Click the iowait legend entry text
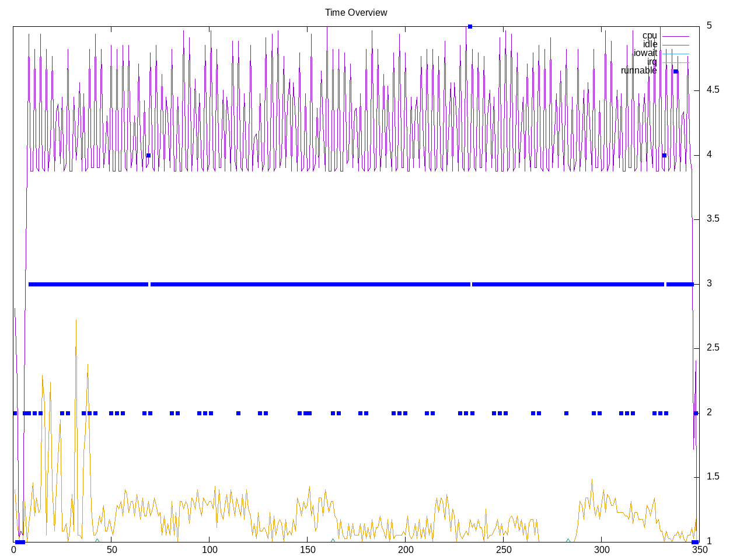Viewport: 747px width, 560px height. point(645,53)
